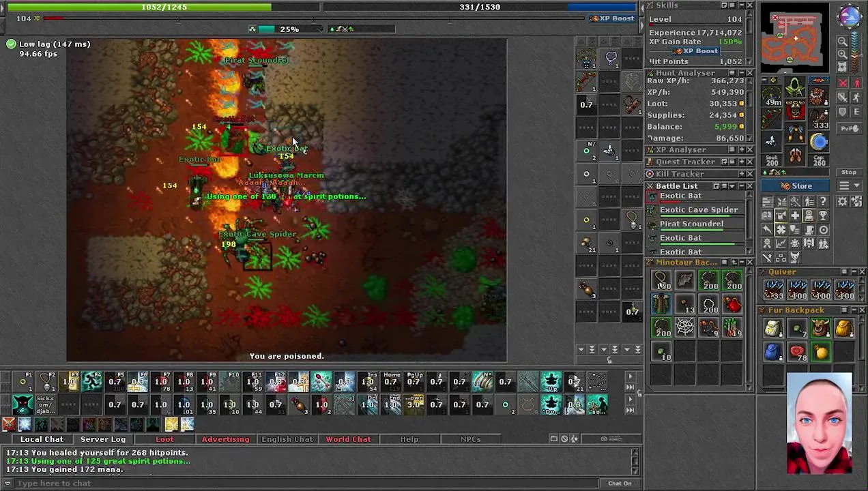
Task: Toggle the Chat On button
Action: tap(620, 483)
